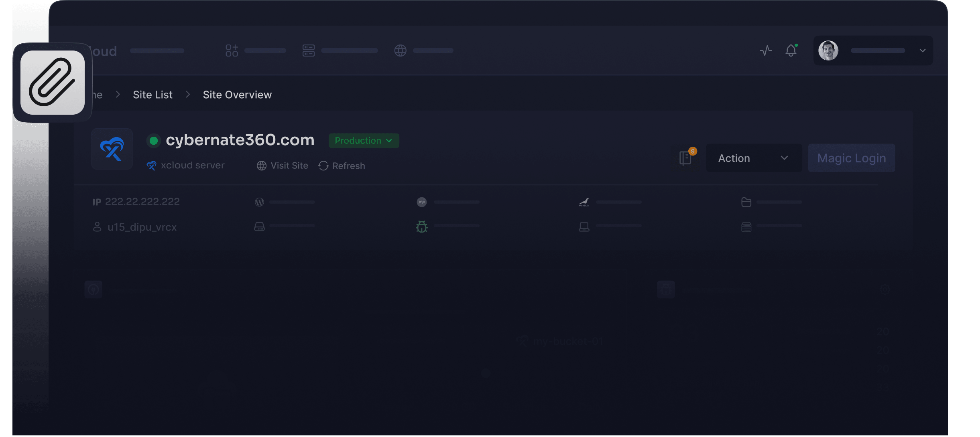980x437 pixels.
Task: Open the notes icon with badge 9
Action: click(x=685, y=158)
